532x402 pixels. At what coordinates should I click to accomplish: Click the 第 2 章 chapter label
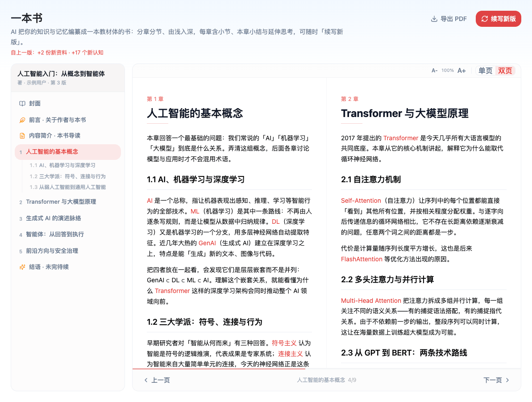[349, 99]
